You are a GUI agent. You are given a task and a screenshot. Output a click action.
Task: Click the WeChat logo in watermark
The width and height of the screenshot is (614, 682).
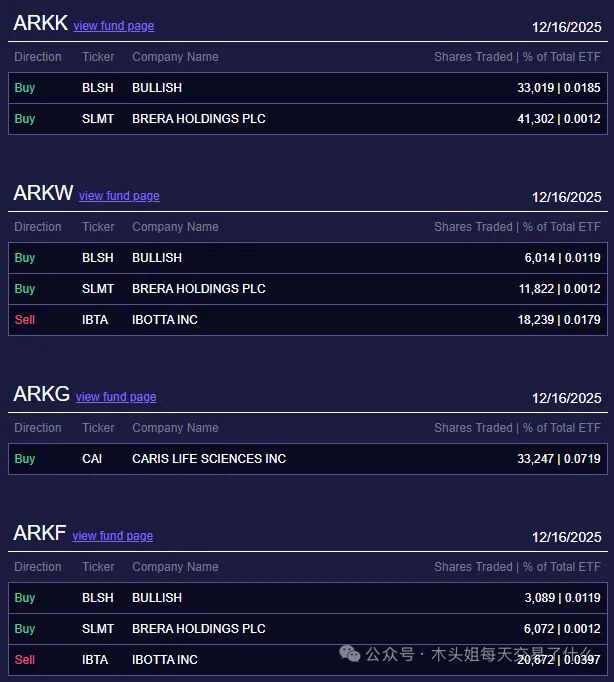click(350, 653)
